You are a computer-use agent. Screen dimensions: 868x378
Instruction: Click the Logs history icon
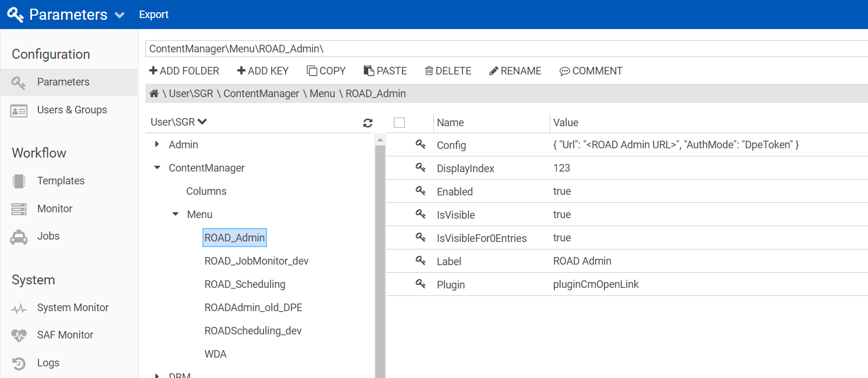19,363
